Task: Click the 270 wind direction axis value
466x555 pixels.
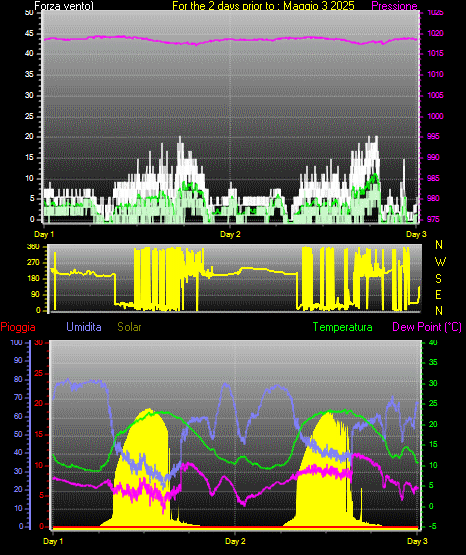Action: (34, 263)
